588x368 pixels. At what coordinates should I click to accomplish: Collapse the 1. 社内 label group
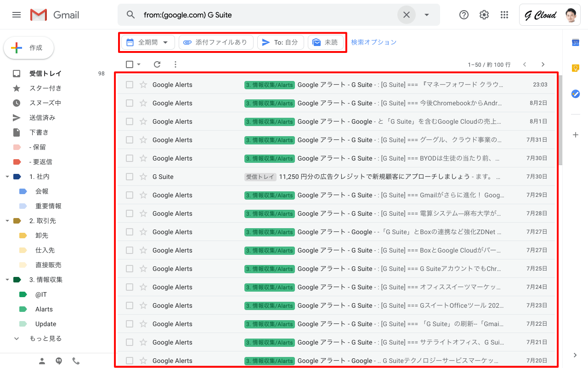(7, 177)
